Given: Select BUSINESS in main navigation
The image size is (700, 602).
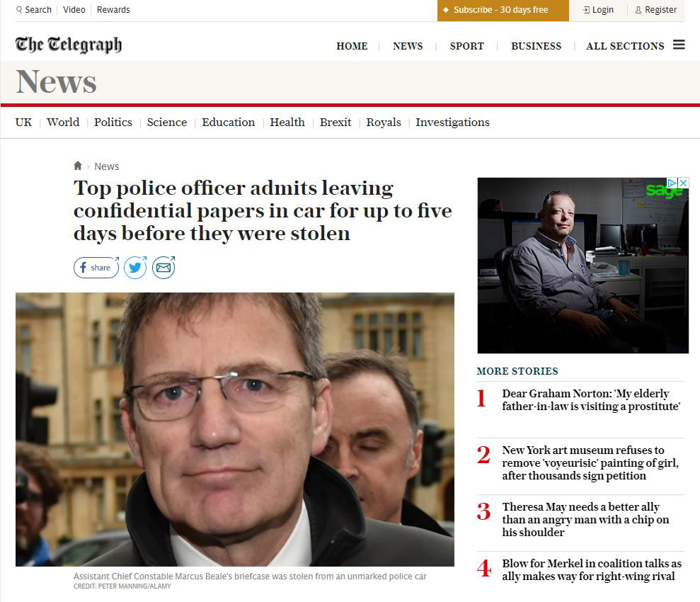Looking at the screenshot, I should 537,46.
